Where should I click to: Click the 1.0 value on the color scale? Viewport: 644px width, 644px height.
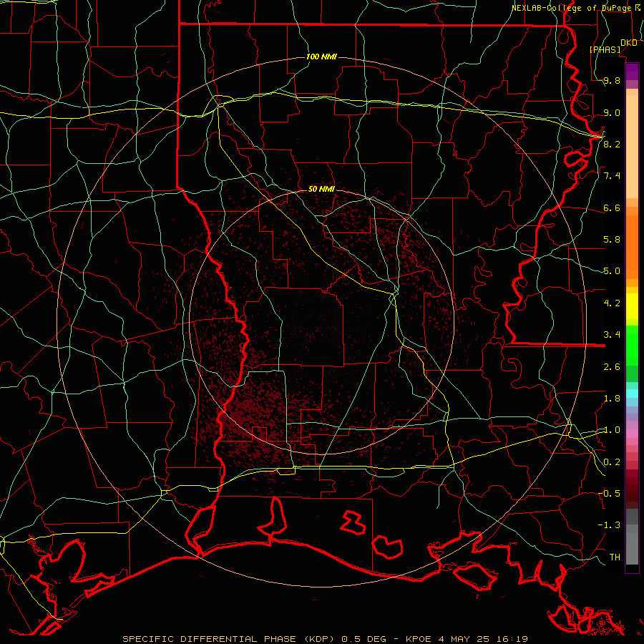[612, 430]
